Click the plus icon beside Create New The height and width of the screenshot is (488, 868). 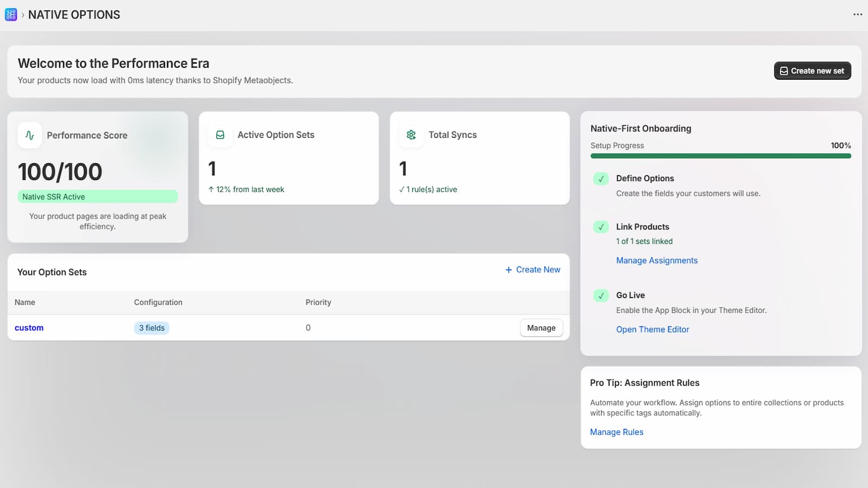pos(508,270)
